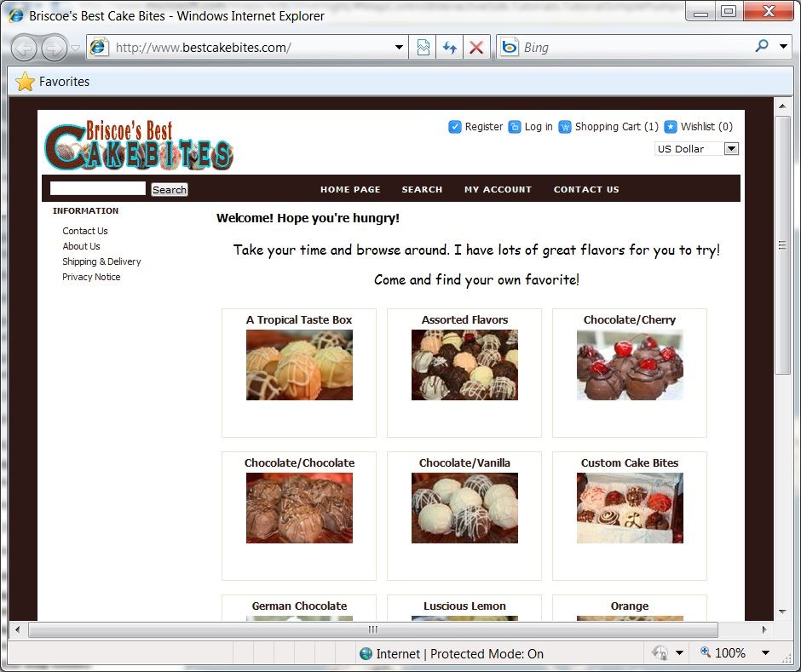Click the browser Forward arrow button
The height and width of the screenshot is (672, 801).
[x=55, y=48]
